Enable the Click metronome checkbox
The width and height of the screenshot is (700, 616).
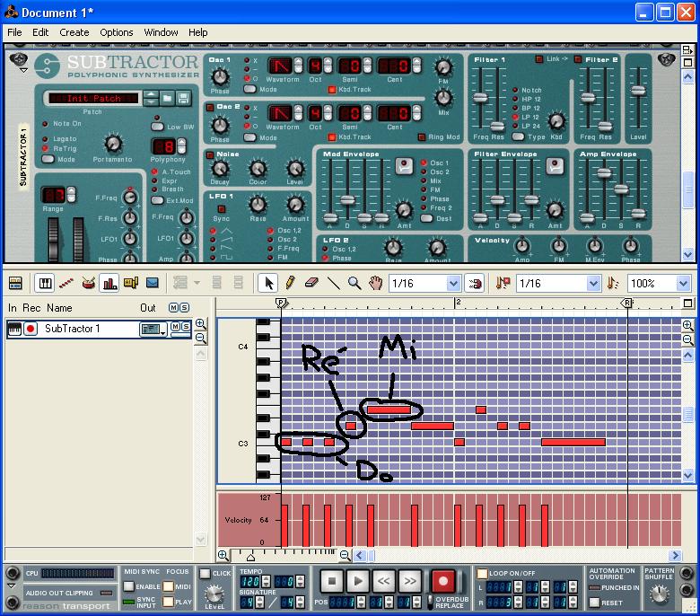click(x=205, y=573)
